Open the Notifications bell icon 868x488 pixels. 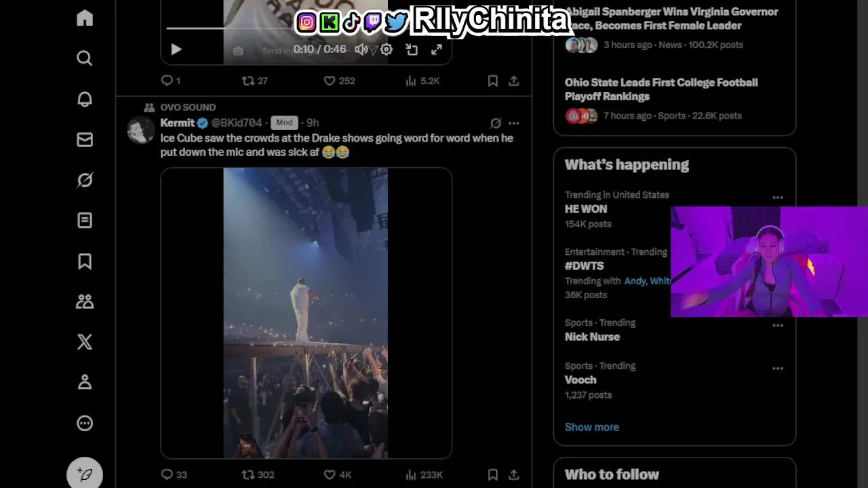click(85, 99)
